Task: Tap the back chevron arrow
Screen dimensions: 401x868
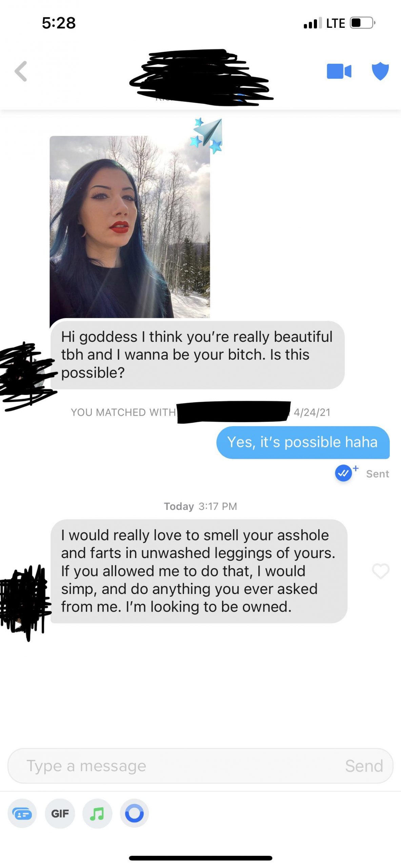Action: pos(21,72)
